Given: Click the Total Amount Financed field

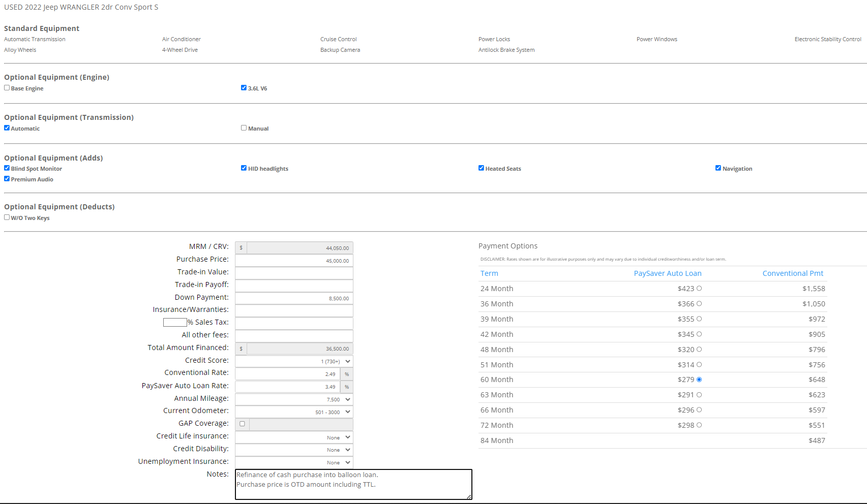Looking at the screenshot, I should (x=300, y=349).
